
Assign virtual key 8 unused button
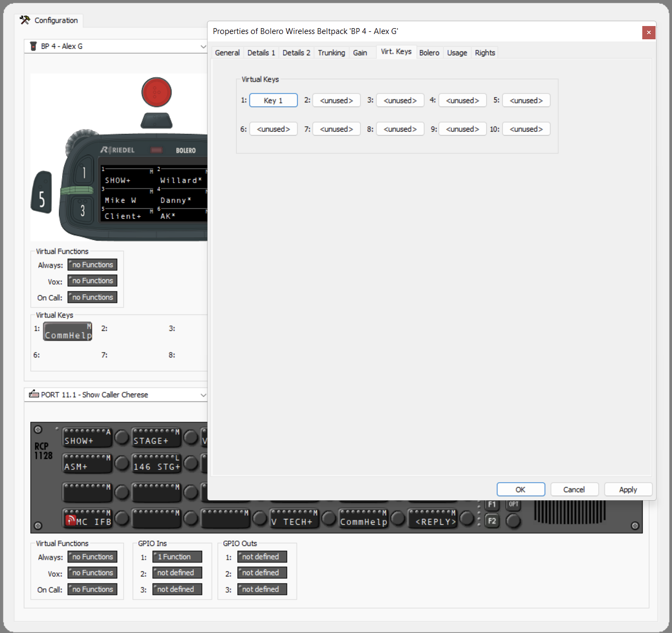pos(400,129)
